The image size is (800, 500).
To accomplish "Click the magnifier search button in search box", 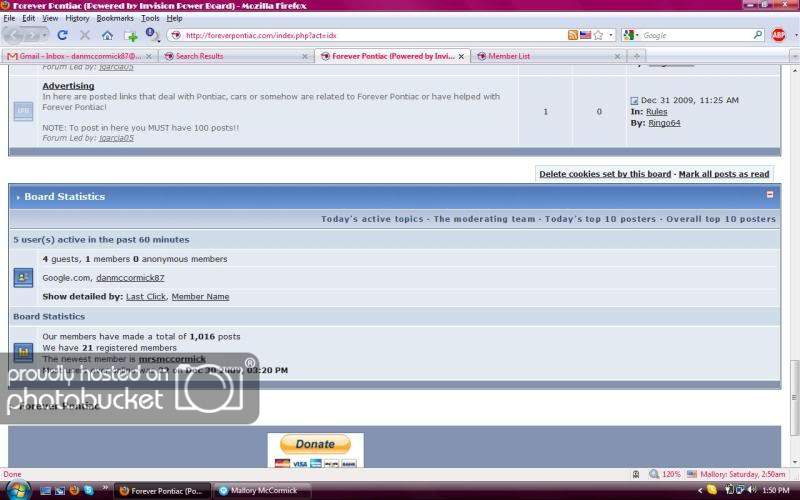I will pyautogui.click(x=758, y=35).
